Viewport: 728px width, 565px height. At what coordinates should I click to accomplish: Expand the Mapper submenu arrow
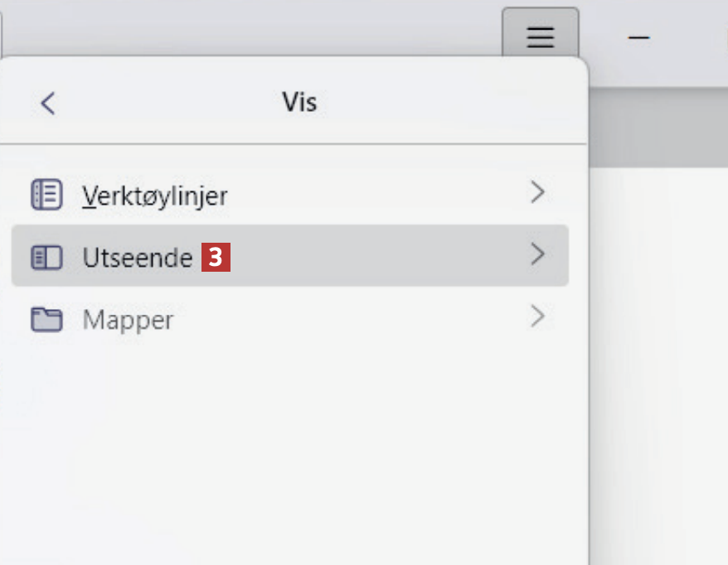coord(538,316)
